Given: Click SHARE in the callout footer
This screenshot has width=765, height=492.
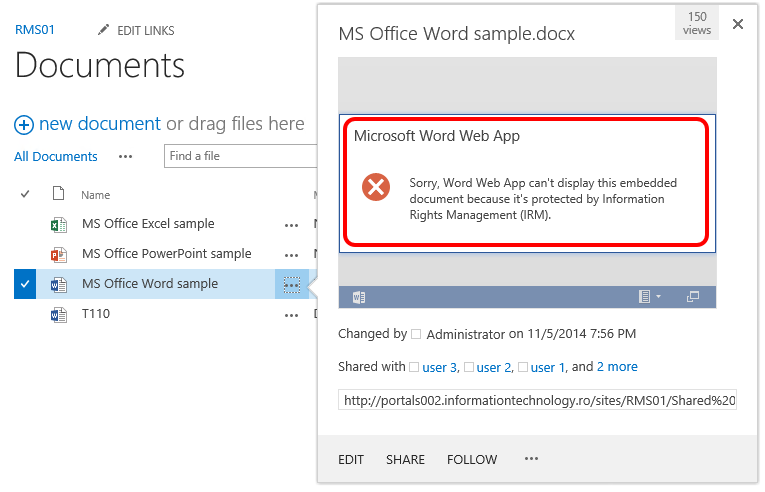Looking at the screenshot, I should (x=405, y=459).
